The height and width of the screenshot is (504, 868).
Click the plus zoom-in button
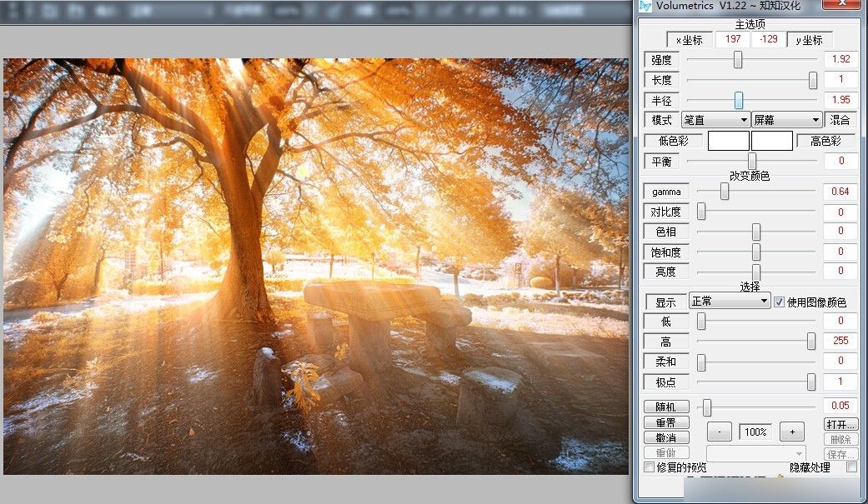pos(791,432)
